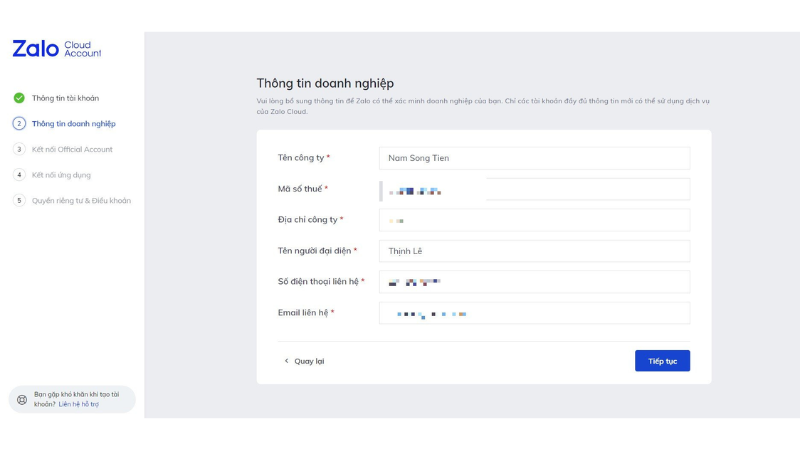Image resolution: width=800 pixels, height=450 pixels.
Task: Click the support headset icon
Action: coord(22,399)
